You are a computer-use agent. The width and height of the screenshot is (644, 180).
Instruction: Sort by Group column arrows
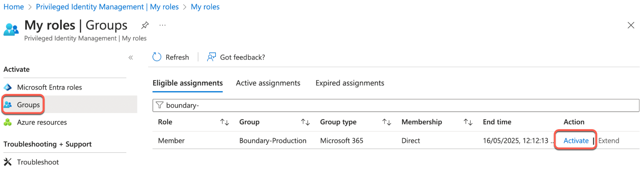(305, 122)
